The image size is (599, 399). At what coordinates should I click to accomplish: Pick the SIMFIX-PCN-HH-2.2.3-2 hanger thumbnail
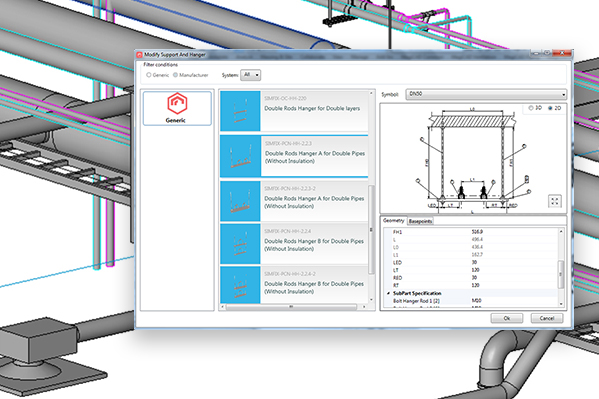pyautogui.click(x=240, y=201)
